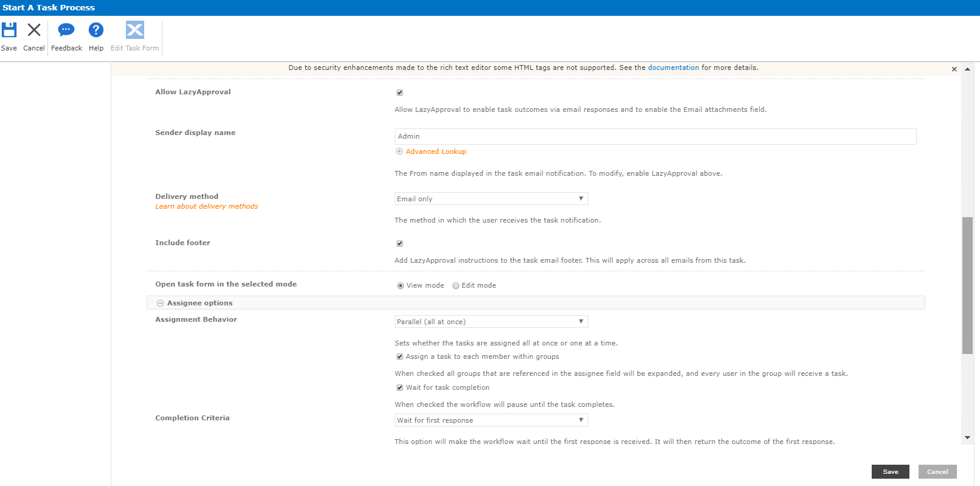
Task: Click the Edit Task Form icon
Action: (x=135, y=30)
